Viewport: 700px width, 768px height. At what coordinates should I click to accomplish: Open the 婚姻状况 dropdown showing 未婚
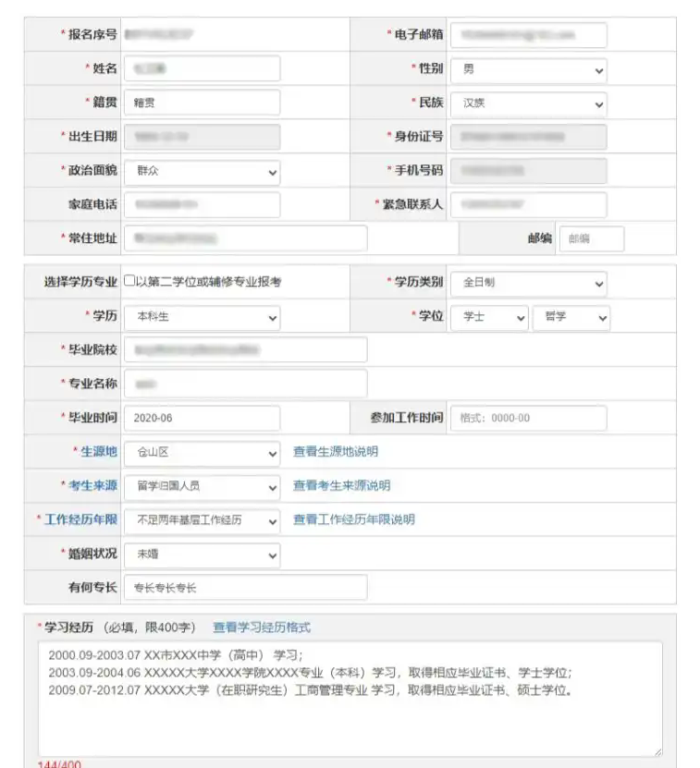[x=202, y=555]
